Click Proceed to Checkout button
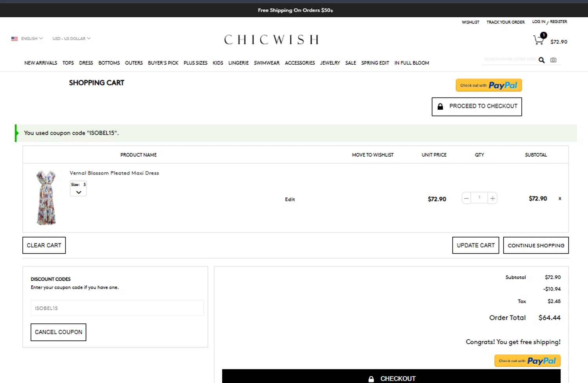Screen dimensions: 588x383 tap(477, 106)
